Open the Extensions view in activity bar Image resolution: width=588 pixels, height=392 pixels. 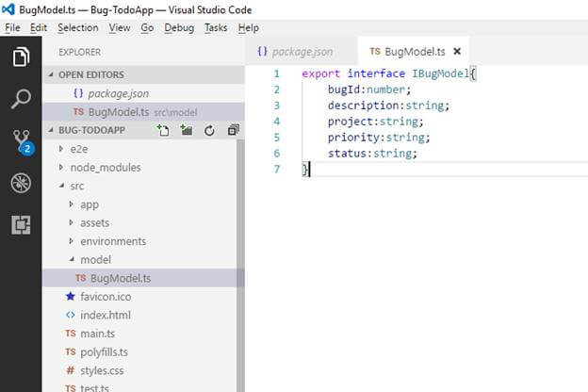tap(20, 224)
